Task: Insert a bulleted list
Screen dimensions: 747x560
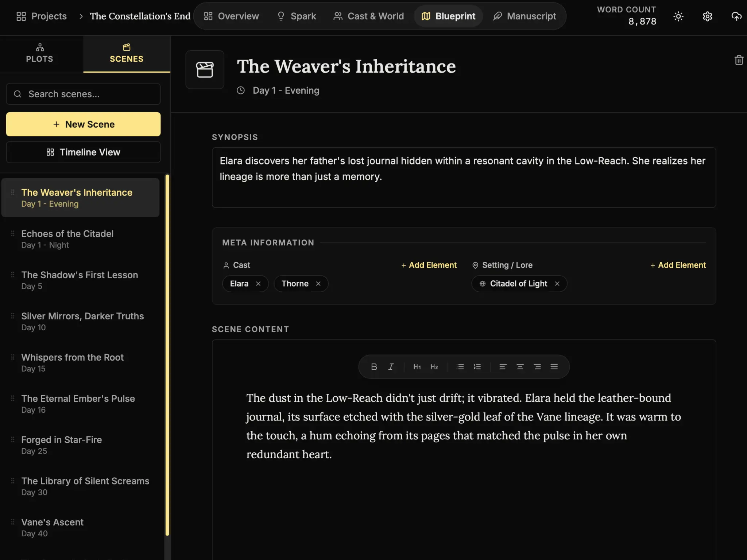Action: [460, 367]
